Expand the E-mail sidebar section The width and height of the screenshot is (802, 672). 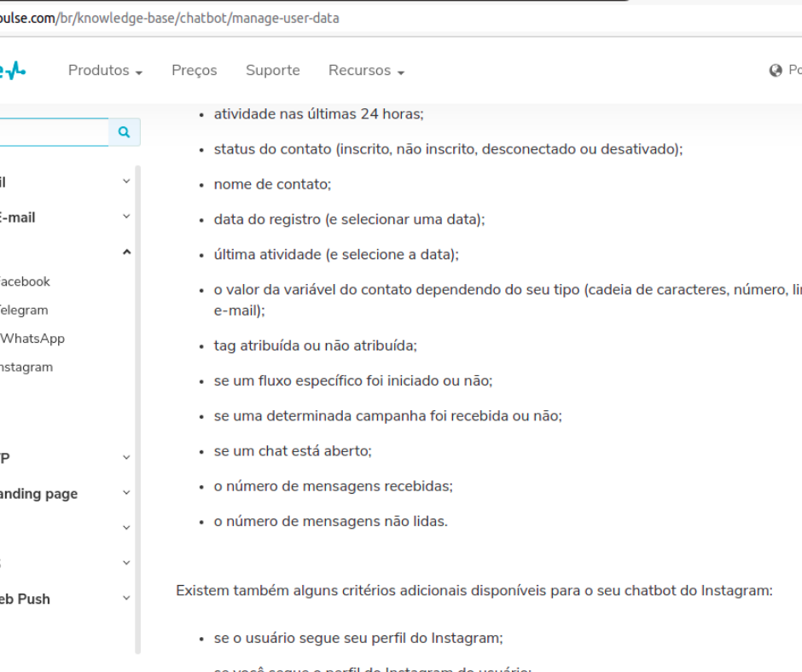point(126,217)
